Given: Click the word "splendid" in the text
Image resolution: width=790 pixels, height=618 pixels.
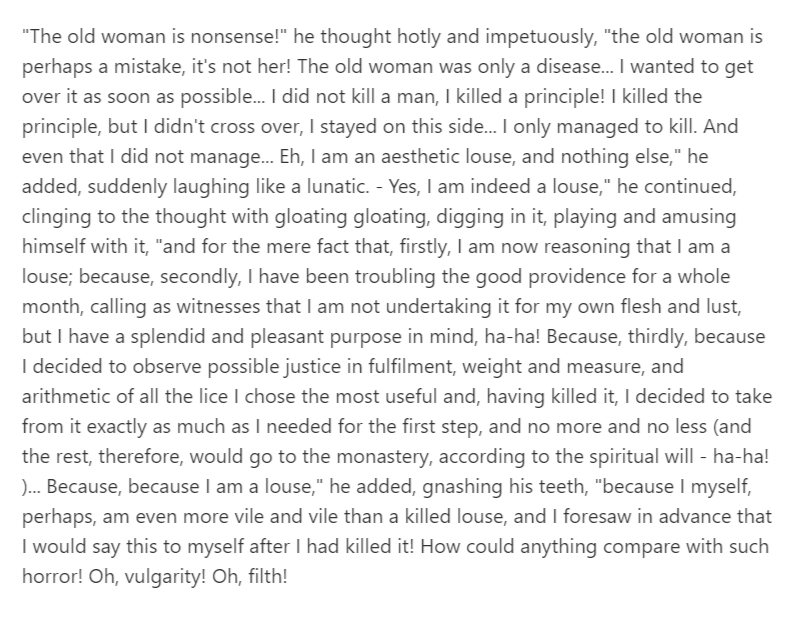Looking at the screenshot, I should click(x=168, y=337).
